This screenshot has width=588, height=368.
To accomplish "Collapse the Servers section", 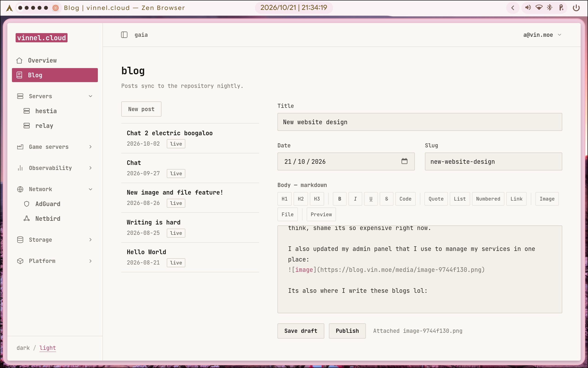I will tap(90, 96).
